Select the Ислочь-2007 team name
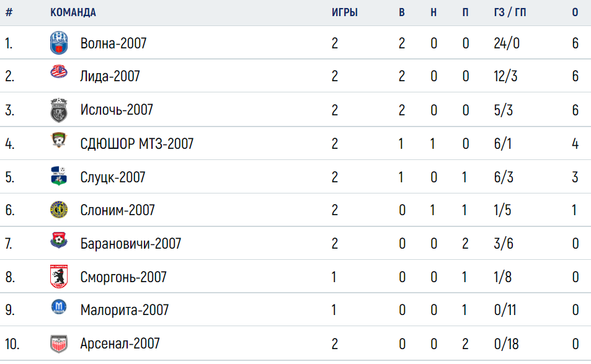 click(x=117, y=110)
